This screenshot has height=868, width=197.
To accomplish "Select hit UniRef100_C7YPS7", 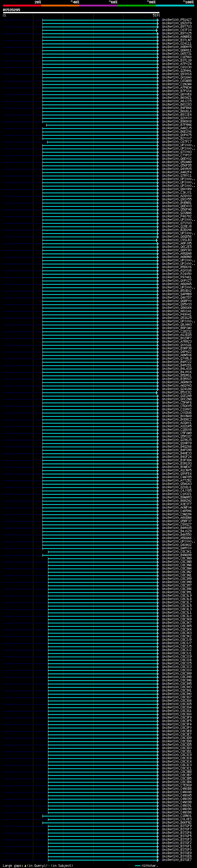I will [x=176, y=155].
